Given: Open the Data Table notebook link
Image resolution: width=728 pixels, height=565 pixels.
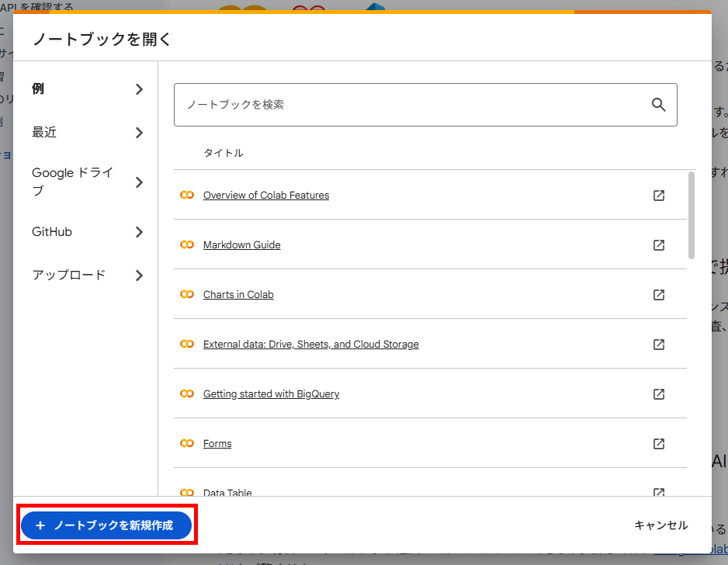Looking at the screenshot, I should [x=227, y=492].
